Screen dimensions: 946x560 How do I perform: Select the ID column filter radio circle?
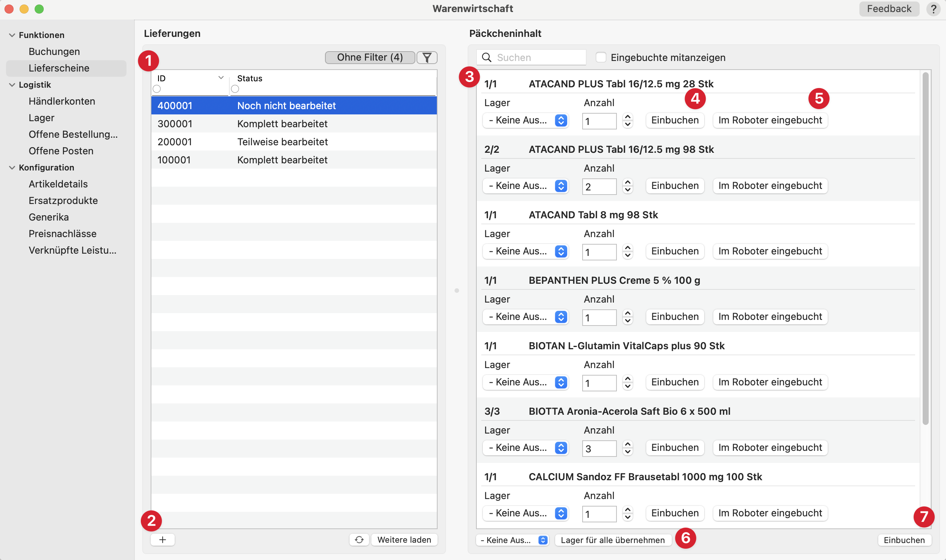tap(157, 89)
